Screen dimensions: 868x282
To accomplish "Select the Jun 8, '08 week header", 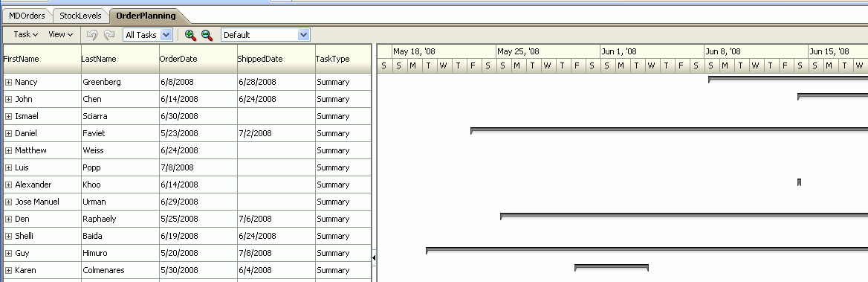I will (757, 51).
